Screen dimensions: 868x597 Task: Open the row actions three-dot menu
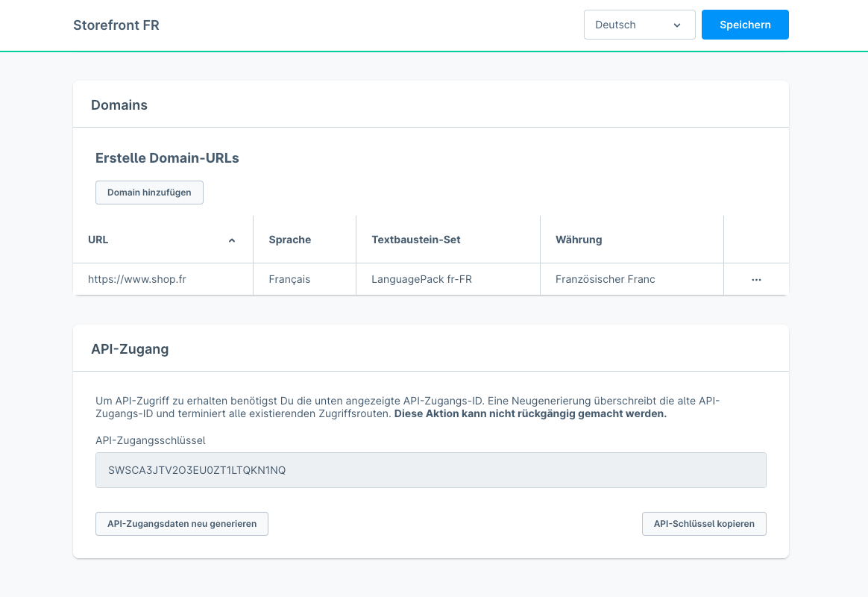click(756, 279)
